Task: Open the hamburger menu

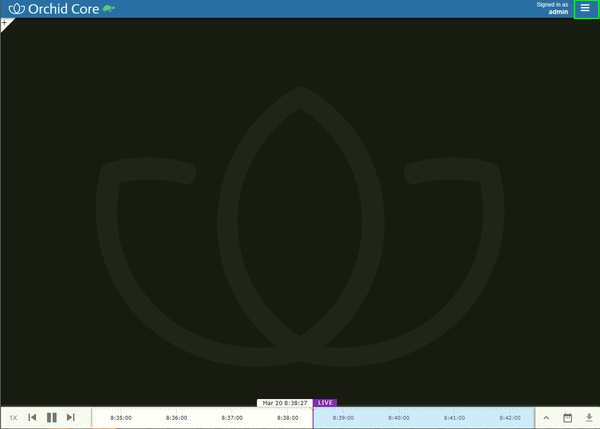Action: coord(585,8)
